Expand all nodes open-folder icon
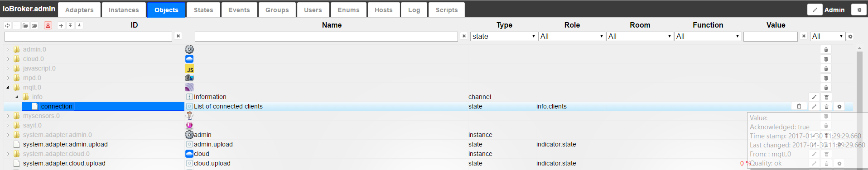Screen dimensions: 868x170 pos(34,25)
